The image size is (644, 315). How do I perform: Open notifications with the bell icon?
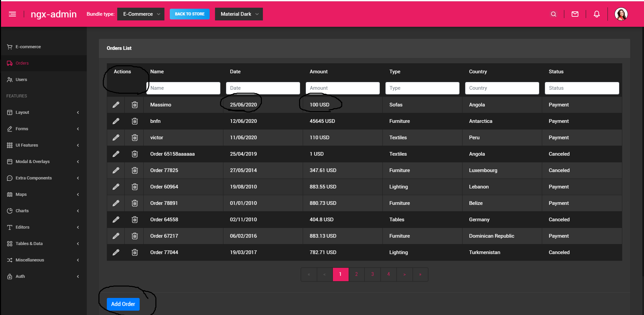click(x=597, y=14)
